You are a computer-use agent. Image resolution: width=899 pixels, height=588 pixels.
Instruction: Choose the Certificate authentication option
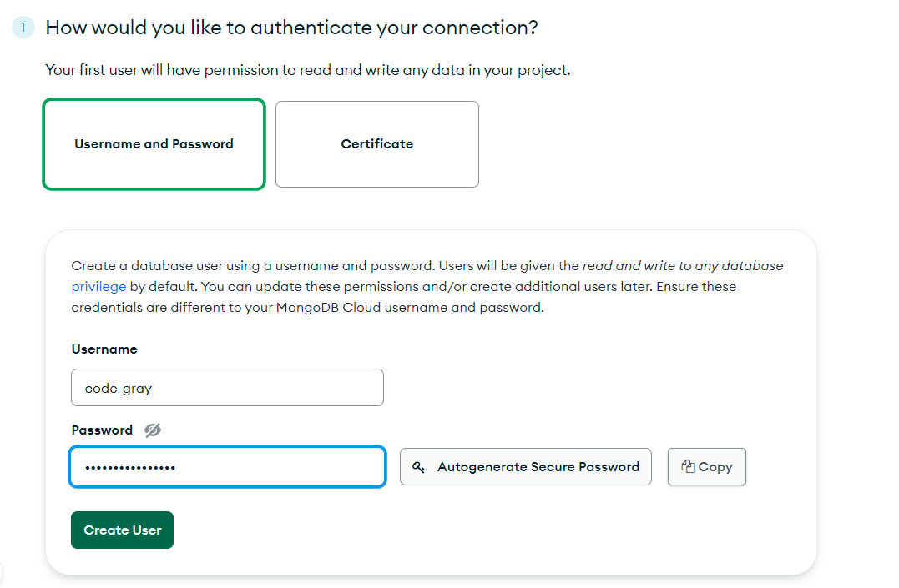click(x=376, y=144)
